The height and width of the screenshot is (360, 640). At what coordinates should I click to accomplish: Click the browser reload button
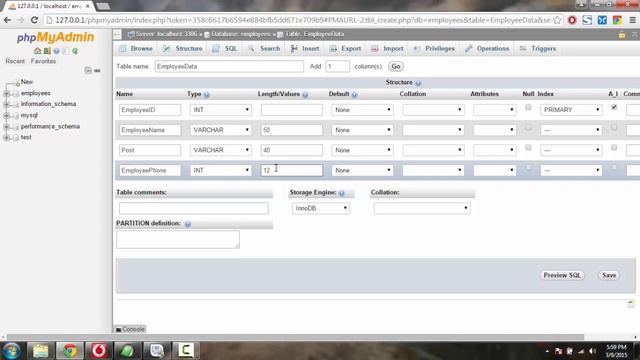(34, 20)
